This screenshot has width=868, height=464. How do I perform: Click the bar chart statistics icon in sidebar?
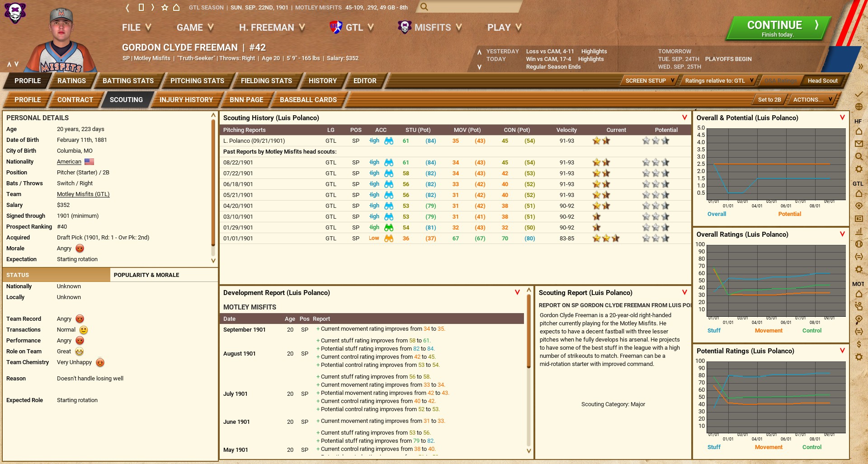point(859,231)
